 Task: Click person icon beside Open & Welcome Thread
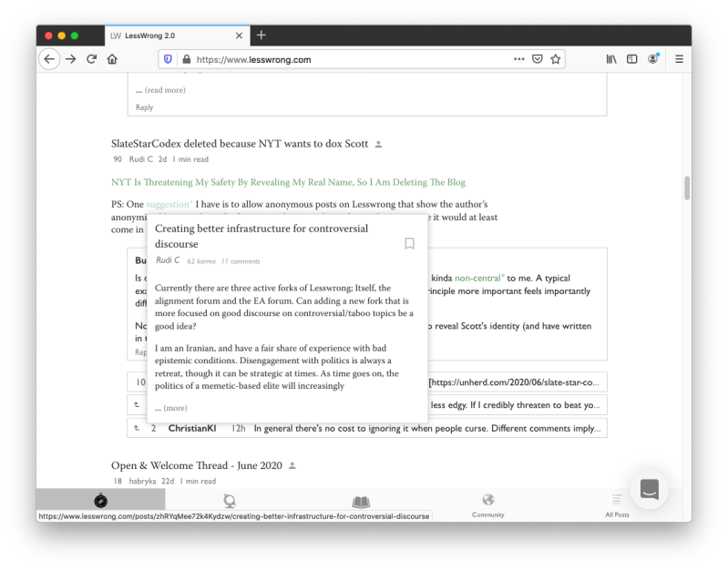pyautogui.click(x=292, y=465)
